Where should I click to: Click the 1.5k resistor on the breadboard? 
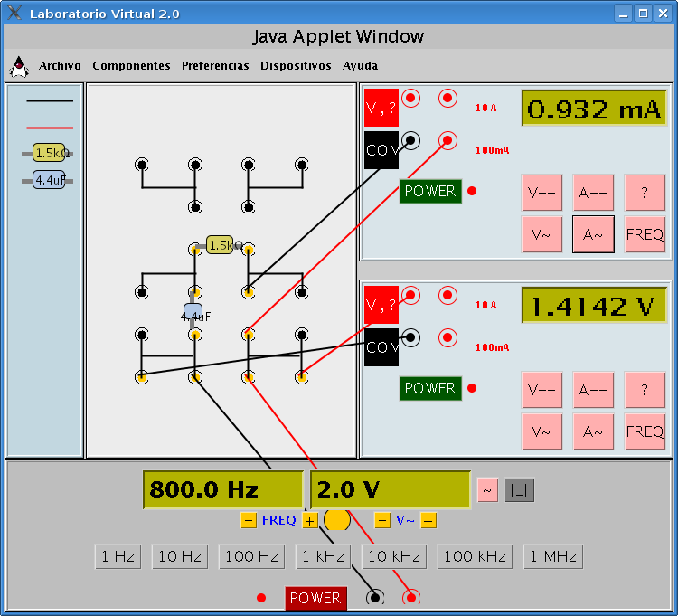[220, 245]
